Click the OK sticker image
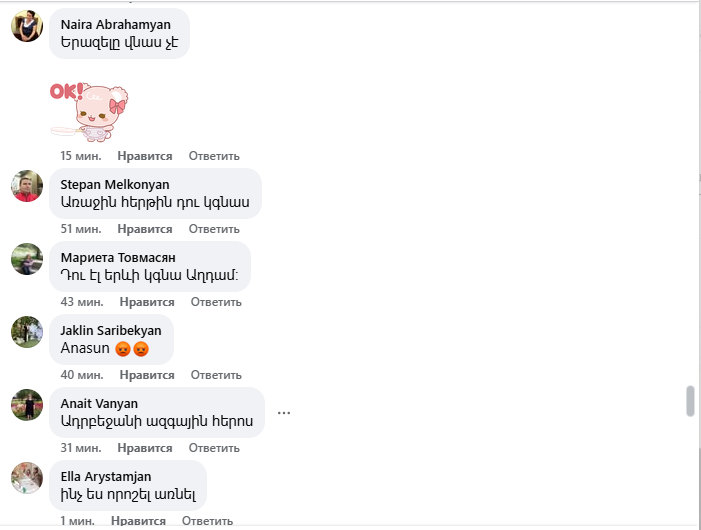The height and width of the screenshot is (530, 701). [89, 109]
